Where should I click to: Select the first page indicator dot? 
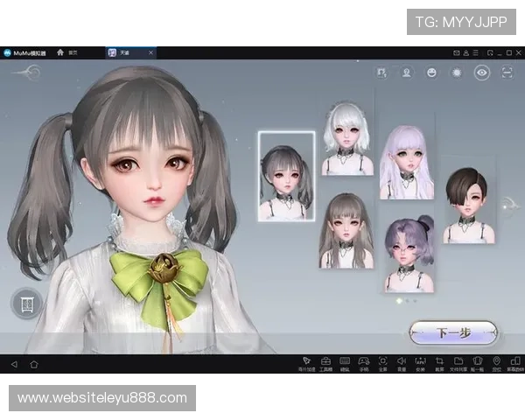click(399, 301)
